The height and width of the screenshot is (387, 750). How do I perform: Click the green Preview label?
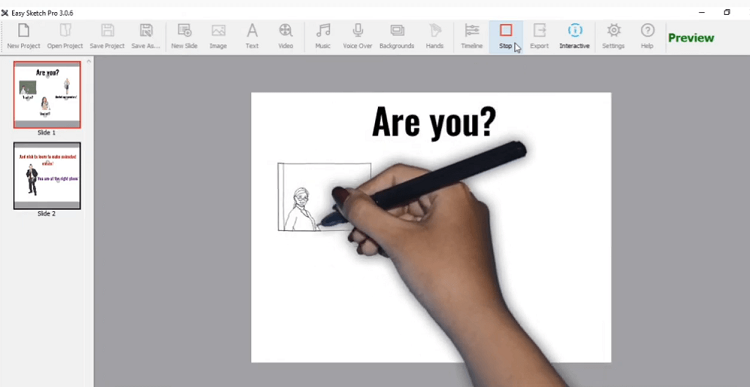pyautogui.click(x=691, y=38)
